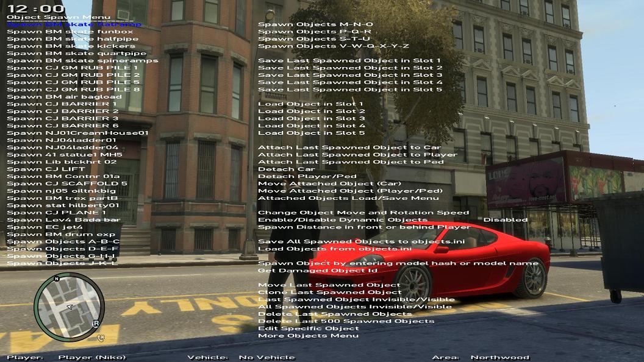Choose Spawn EC jet4
The height and width of the screenshot is (362, 644).
point(45,227)
